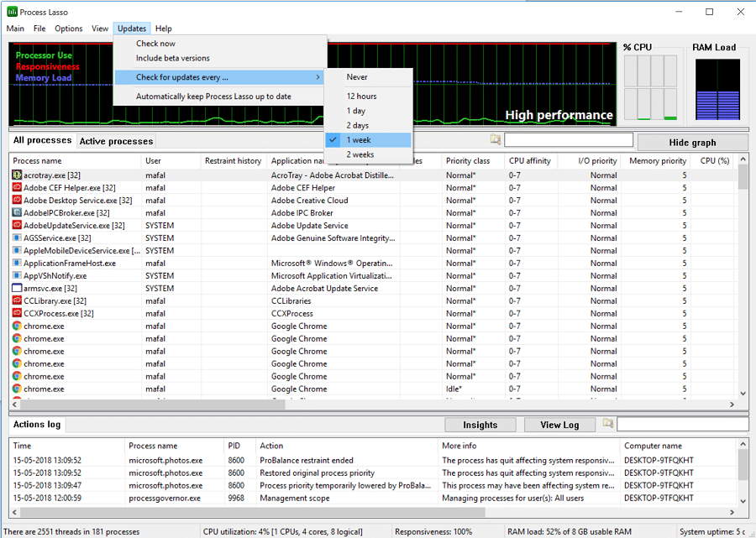This screenshot has height=538, width=756.
Task: Open Insights from the Actions log
Action: 480,425
